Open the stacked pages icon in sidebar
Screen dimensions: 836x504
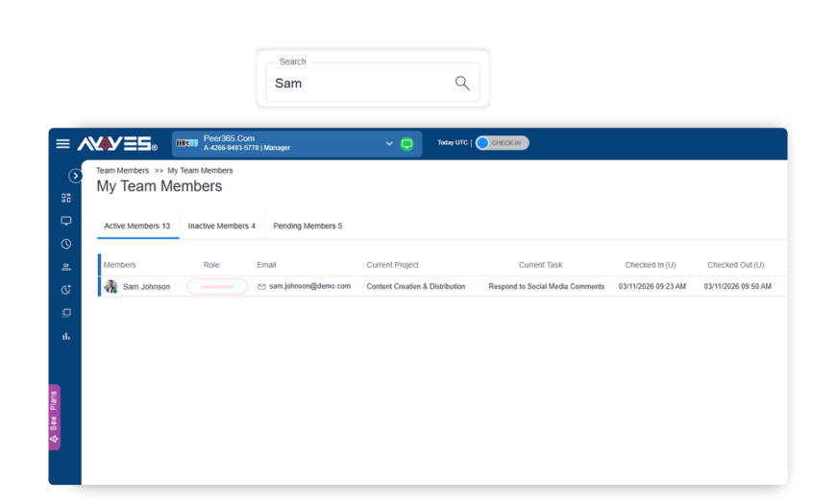click(66, 313)
